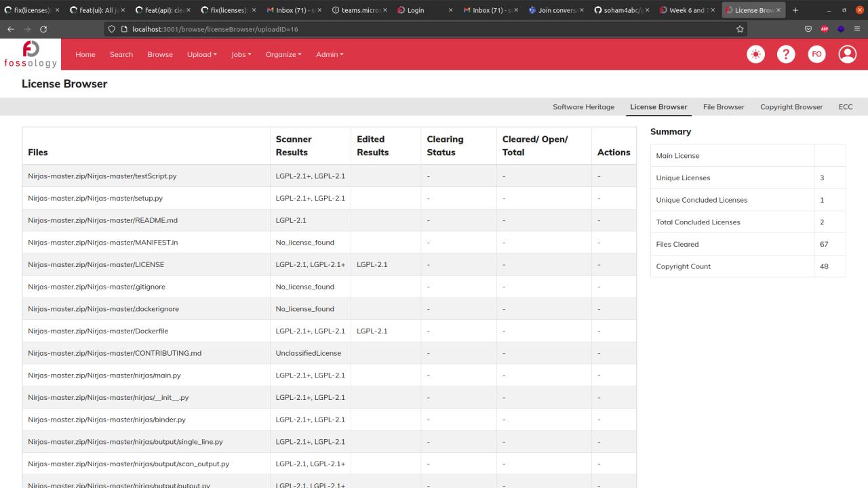This screenshot has height=488, width=868.
Task: Open file nirjas/main.py
Action: tap(104, 375)
